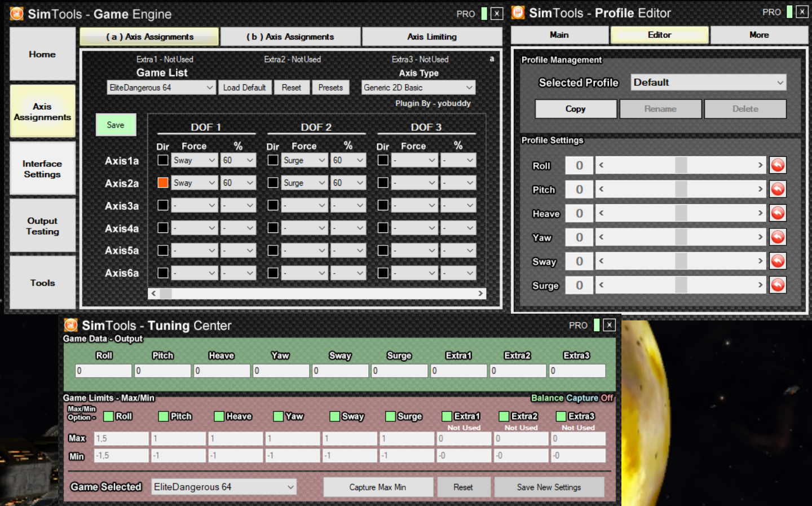Toggle Axis3a DOF 1 direction checkbox
Image resolution: width=812 pixels, height=506 pixels.
(x=163, y=205)
